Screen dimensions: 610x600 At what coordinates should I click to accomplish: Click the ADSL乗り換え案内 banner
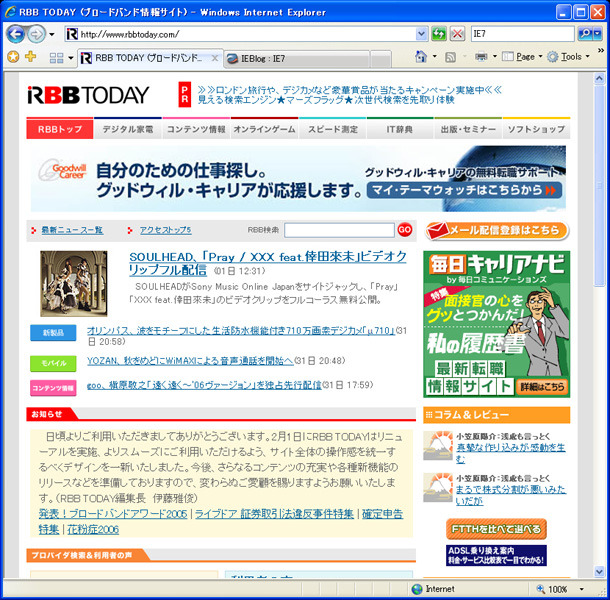[496, 555]
